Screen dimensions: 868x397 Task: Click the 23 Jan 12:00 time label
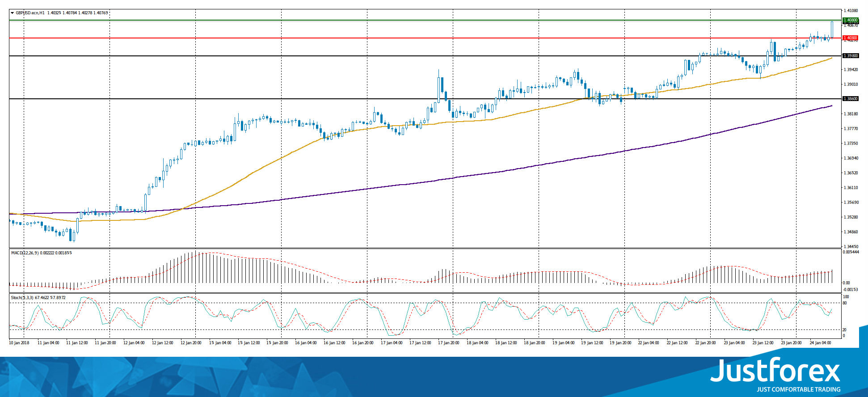pyautogui.click(x=763, y=343)
